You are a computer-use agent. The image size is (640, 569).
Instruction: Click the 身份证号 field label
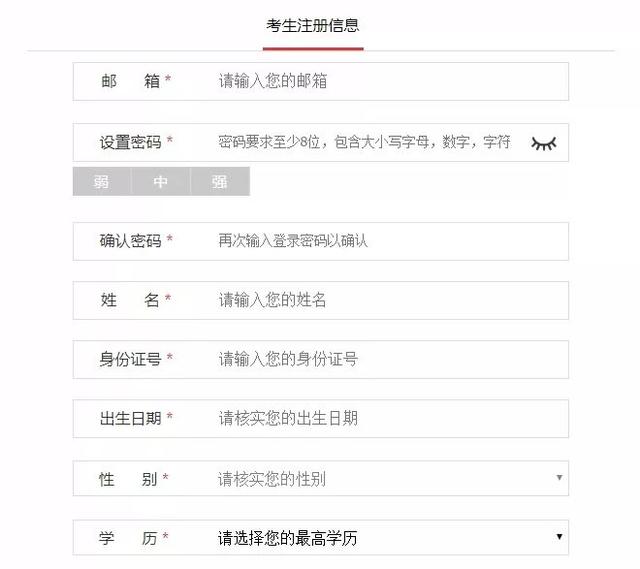[131, 359]
